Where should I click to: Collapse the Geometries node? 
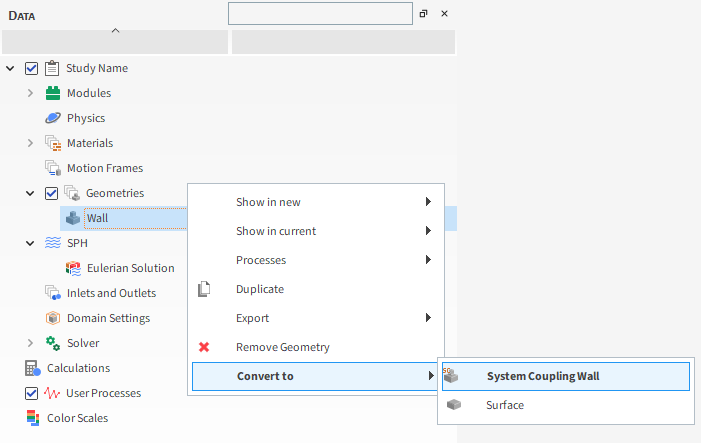[x=30, y=193]
